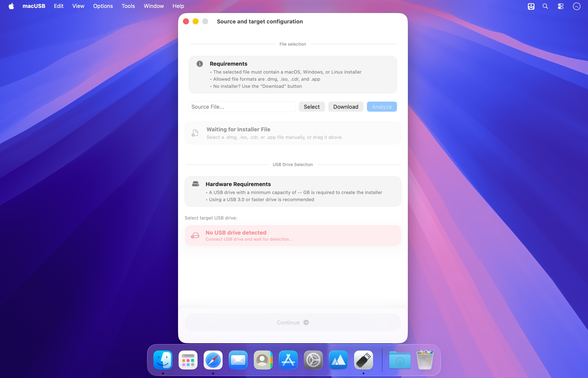Click the Hardware Requirements drive icon
The width and height of the screenshot is (588, 378).
[196, 184]
